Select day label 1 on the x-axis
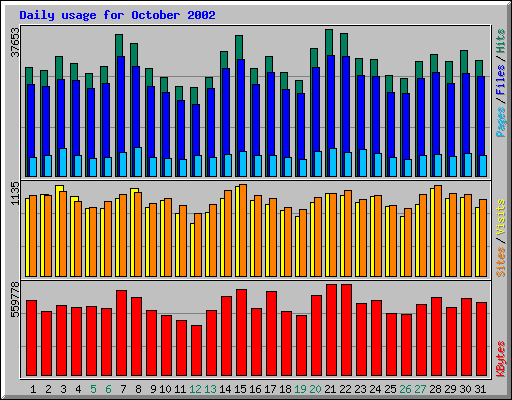This screenshot has height=400, width=512. point(33,389)
